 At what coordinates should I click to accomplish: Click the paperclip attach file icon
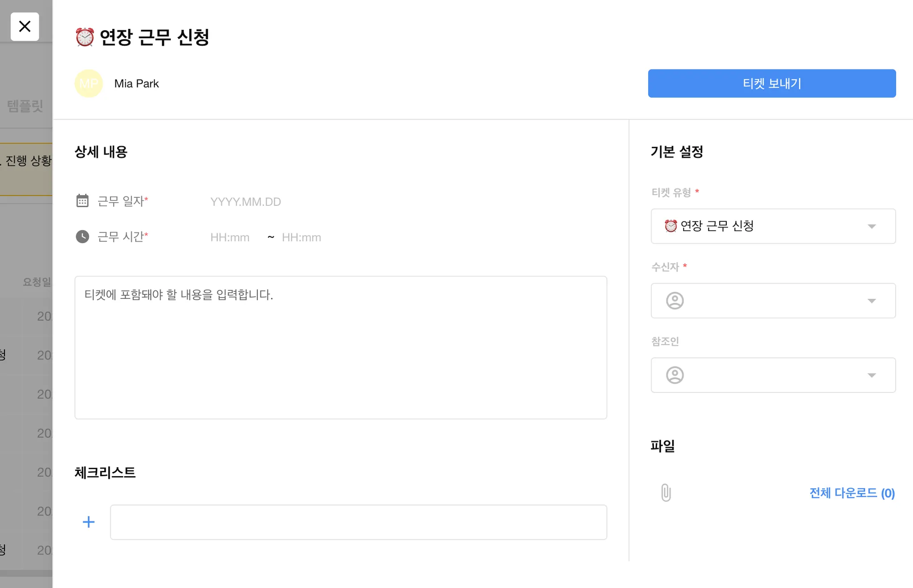666,493
